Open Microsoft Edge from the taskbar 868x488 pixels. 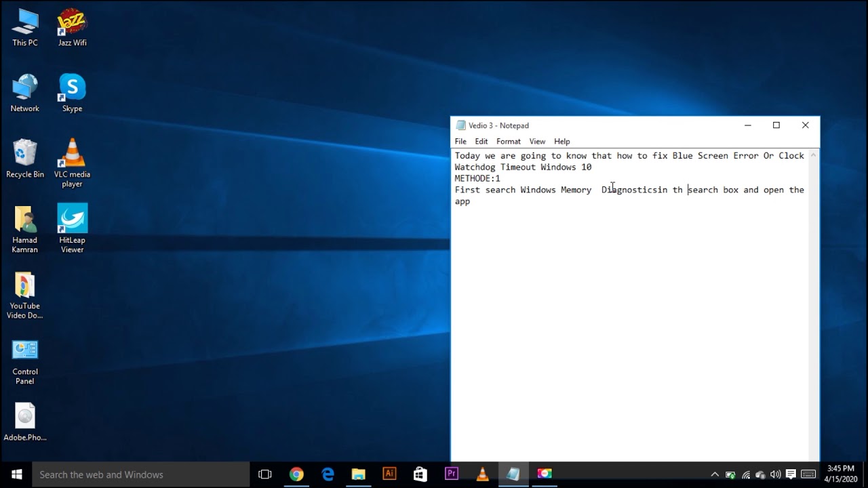328,474
